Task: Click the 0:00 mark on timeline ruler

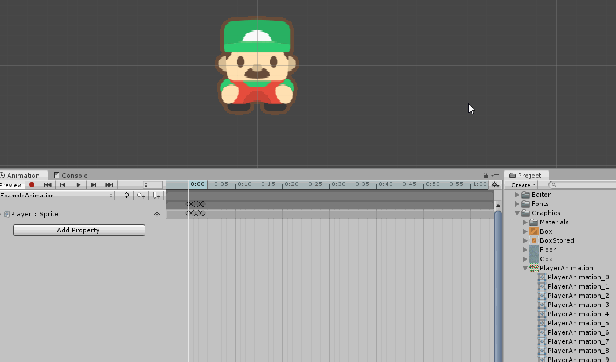Action: tap(198, 184)
